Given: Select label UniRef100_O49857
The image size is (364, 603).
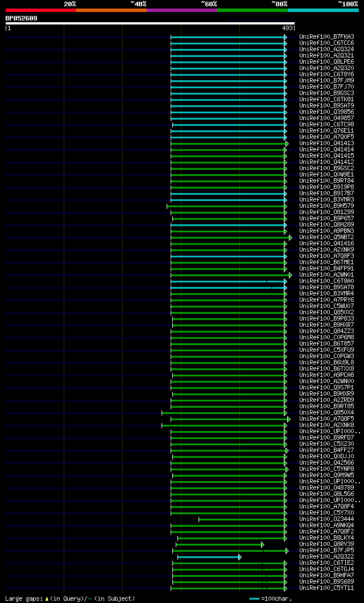Looking at the screenshot, I should coord(327,118).
